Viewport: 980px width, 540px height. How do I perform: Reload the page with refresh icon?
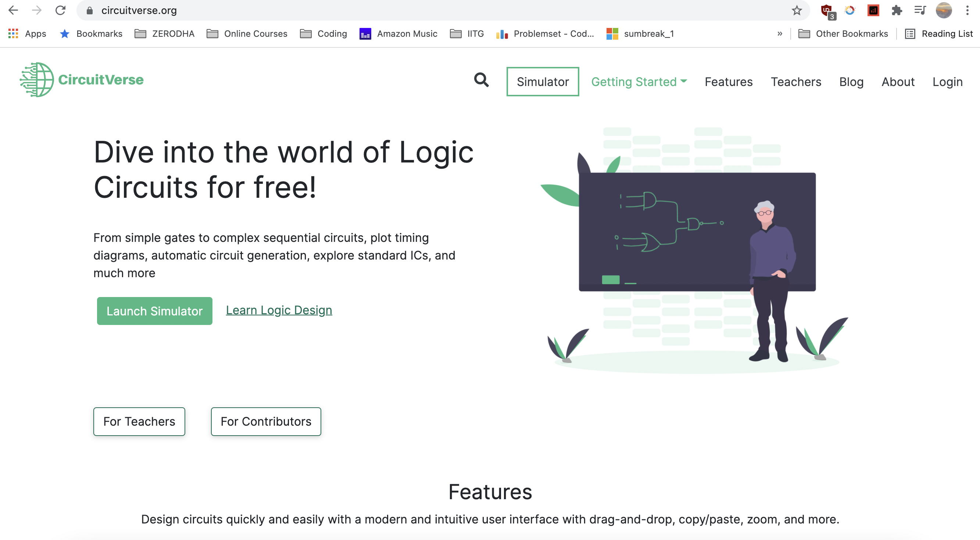click(x=61, y=11)
